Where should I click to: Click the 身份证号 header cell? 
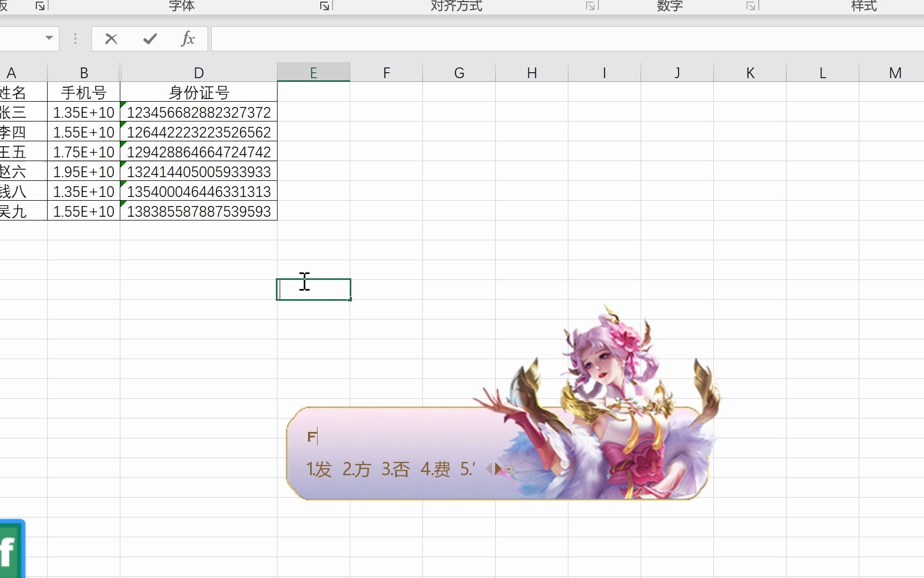[199, 92]
